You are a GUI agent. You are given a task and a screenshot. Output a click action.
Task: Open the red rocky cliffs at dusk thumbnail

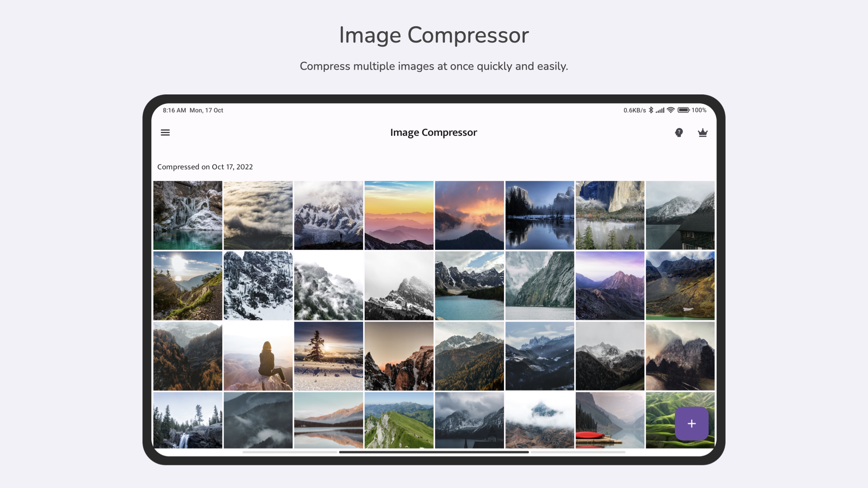point(399,356)
